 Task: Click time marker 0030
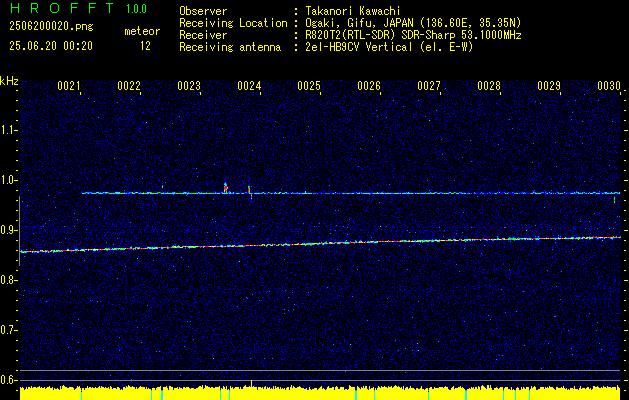coord(609,86)
